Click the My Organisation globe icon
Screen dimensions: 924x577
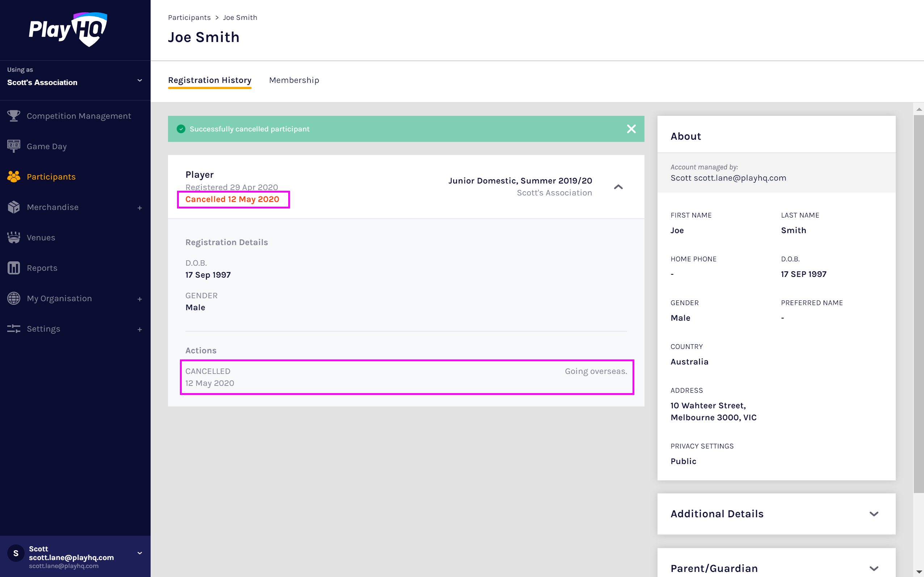(x=14, y=298)
